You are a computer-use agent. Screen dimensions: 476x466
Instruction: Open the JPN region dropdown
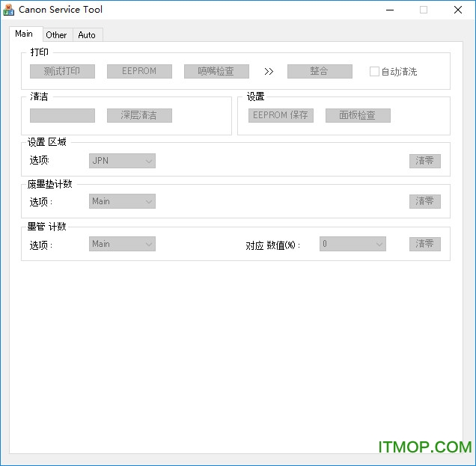(122, 161)
